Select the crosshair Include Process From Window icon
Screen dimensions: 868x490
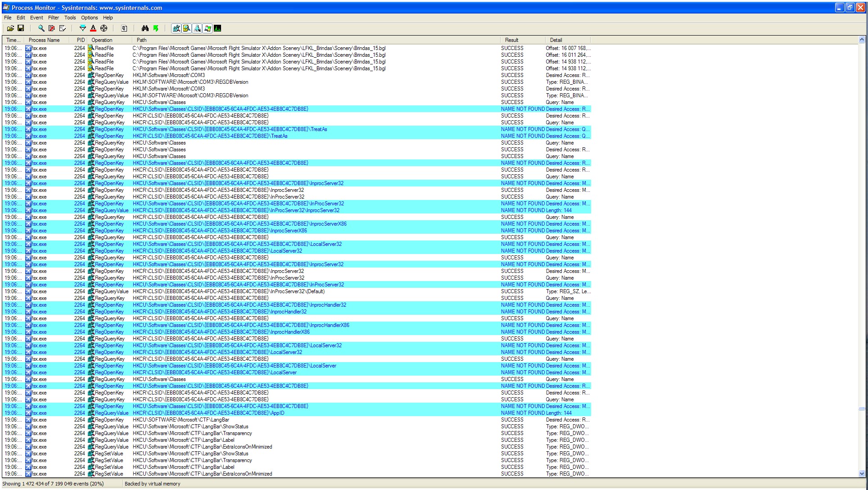(104, 28)
